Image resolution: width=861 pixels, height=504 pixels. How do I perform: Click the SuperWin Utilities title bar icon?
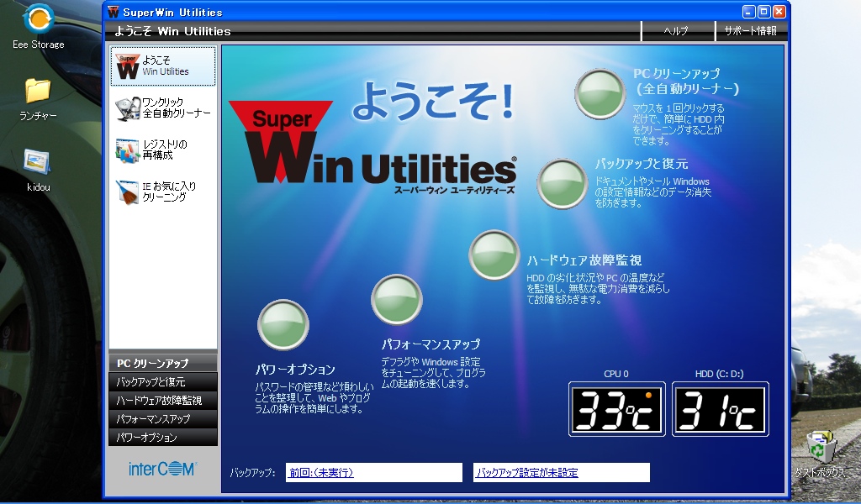click(x=114, y=12)
